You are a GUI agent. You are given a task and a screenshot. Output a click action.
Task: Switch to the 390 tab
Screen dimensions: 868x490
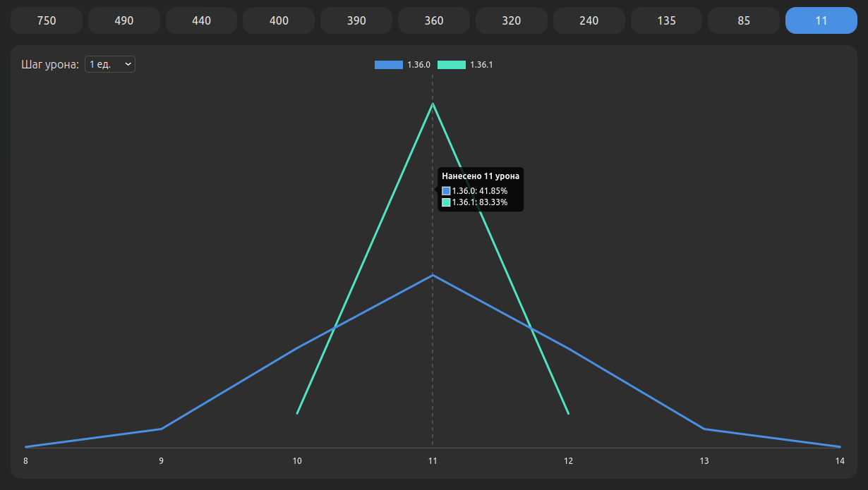pyautogui.click(x=356, y=20)
